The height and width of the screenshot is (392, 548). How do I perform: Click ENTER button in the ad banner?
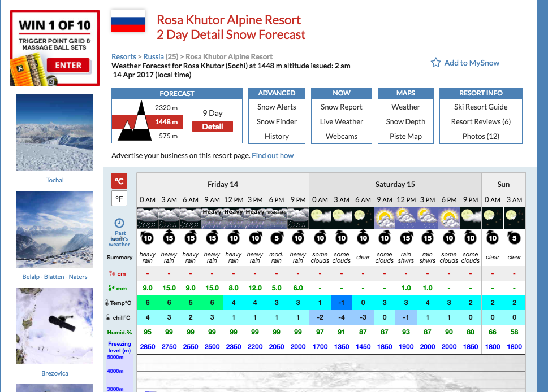click(68, 66)
